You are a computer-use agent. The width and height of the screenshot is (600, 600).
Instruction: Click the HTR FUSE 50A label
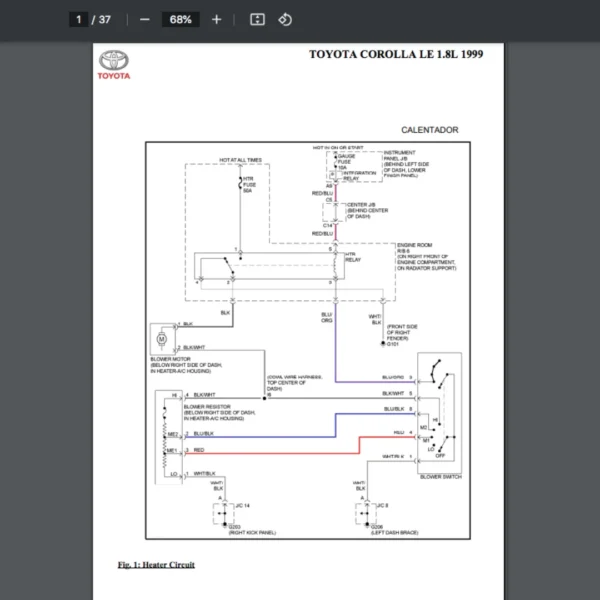click(x=249, y=185)
